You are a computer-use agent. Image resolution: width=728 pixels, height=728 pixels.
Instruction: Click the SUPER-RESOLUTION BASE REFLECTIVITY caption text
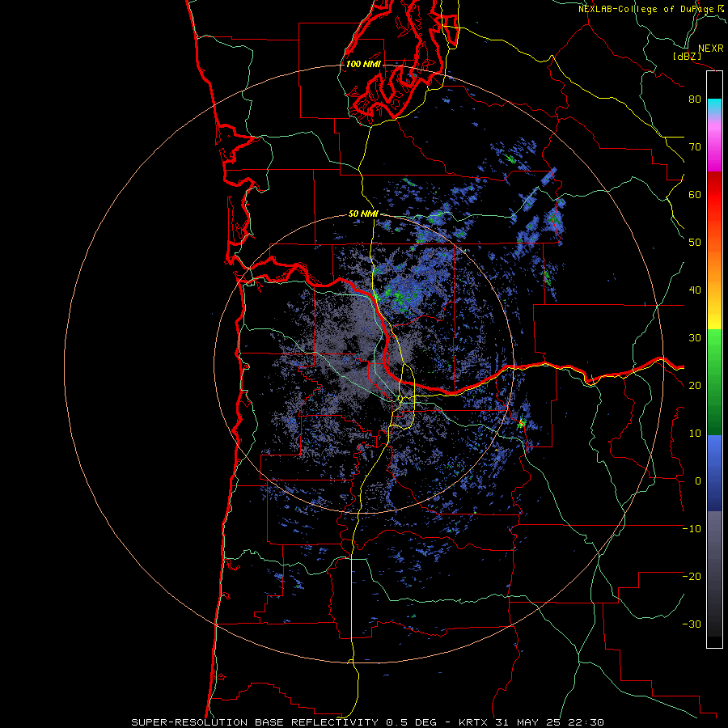(255, 722)
